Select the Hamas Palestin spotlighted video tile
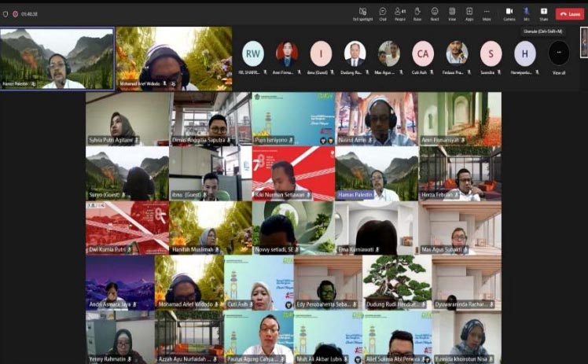Viewport: 588px width, 364px height. click(x=57, y=59)
